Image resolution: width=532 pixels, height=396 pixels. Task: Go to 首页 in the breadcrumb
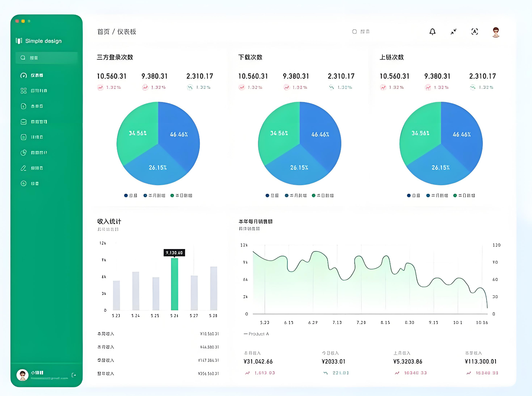click(x=103, y=32)
